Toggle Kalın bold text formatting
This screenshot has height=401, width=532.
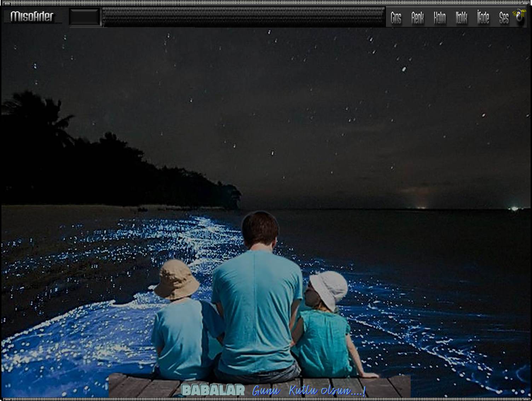[439, 17]
